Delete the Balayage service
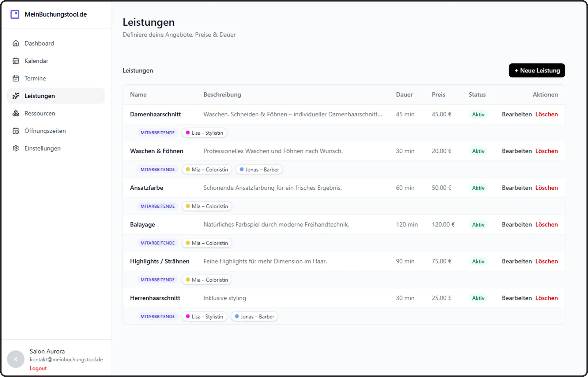This screenshot has height=377, width=588. pos(546,225)
